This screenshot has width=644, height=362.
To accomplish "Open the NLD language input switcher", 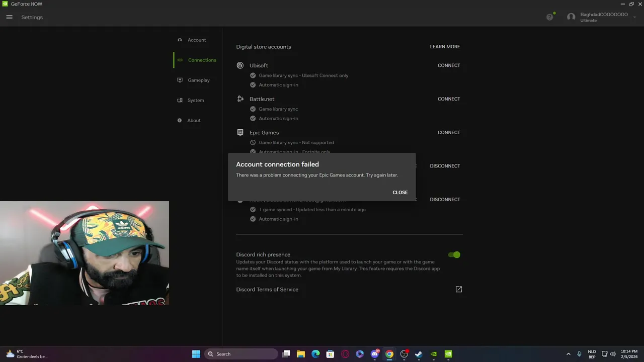I will [592, 354].
